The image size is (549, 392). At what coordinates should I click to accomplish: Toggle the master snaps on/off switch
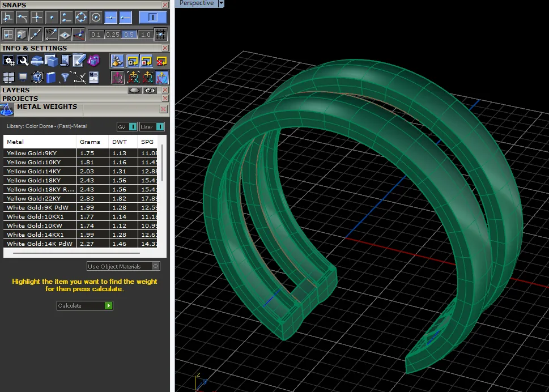coord(152,17)
